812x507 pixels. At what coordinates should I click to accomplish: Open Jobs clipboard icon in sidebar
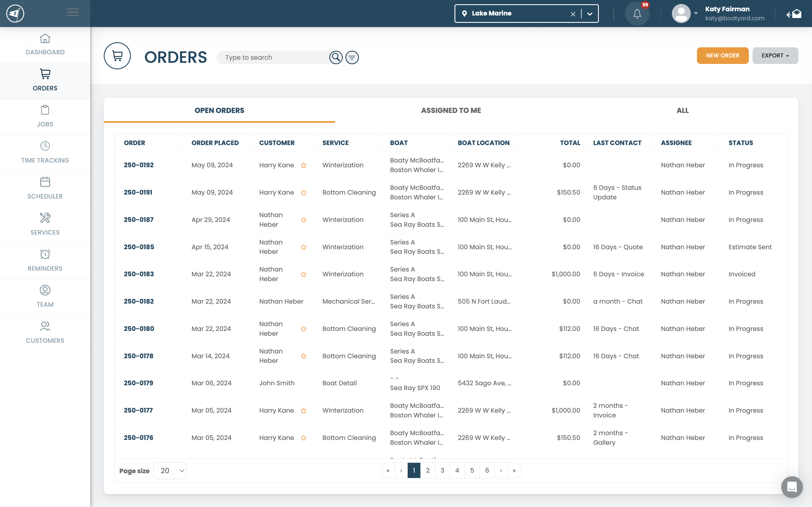click(x=45, y=110)
